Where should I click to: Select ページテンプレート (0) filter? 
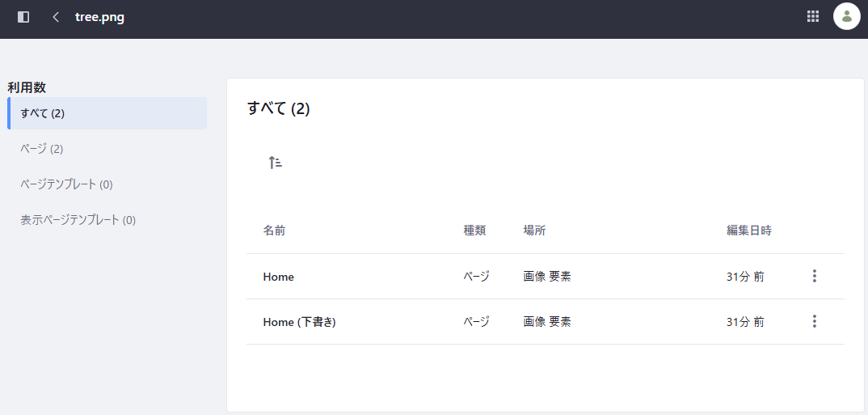(66, 184)
